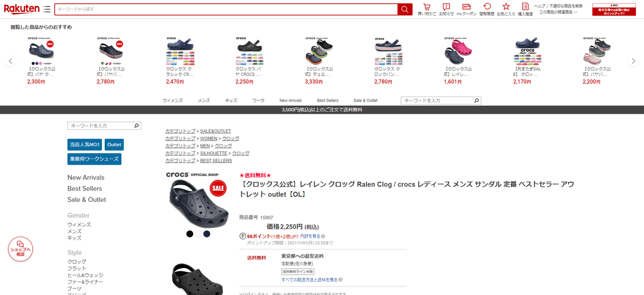
Task: Open the 購入履歴 purchase history icon
Action: point(525,9)
